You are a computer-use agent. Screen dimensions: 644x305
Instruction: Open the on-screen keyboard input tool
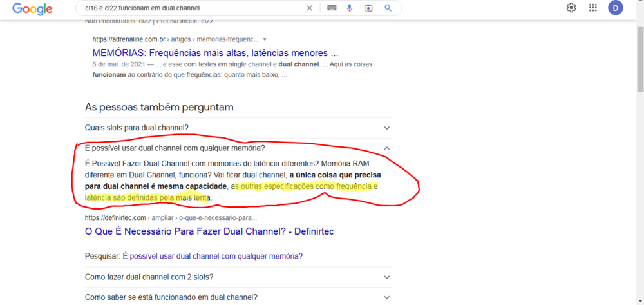tap(332, 8)
